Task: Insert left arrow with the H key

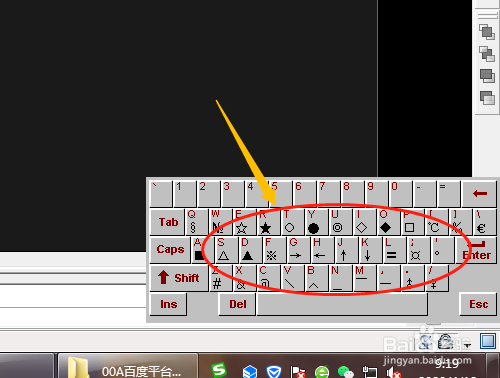Action: click(x=322, y=250)
